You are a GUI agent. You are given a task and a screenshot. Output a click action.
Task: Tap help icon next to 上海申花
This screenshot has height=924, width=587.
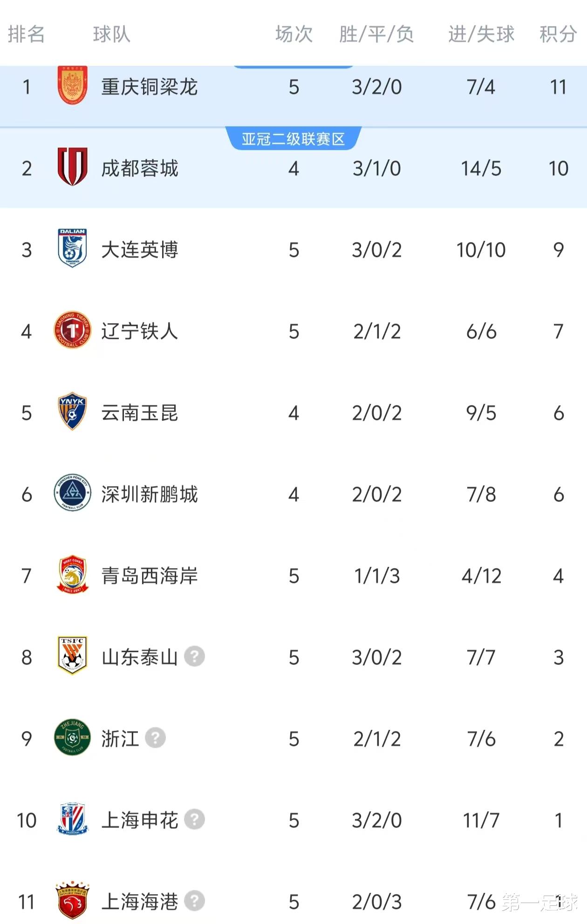point(194,820)
